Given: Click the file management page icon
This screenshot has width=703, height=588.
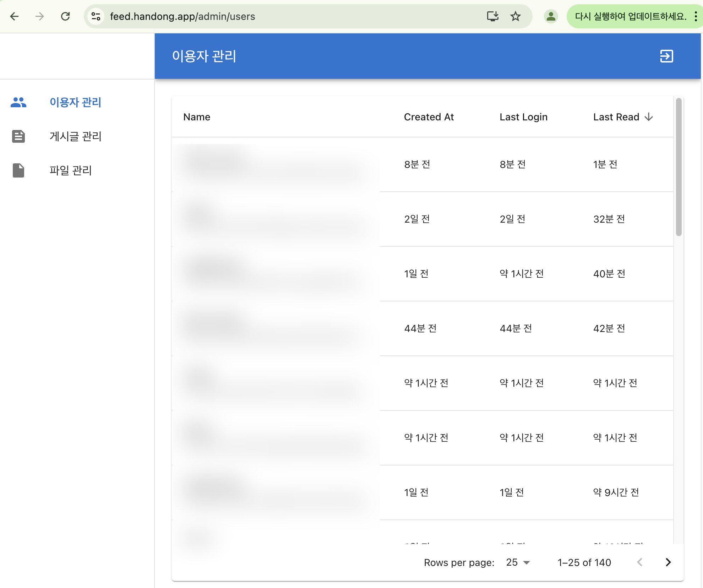Looking at the screenshot, I should coord(18,170).
